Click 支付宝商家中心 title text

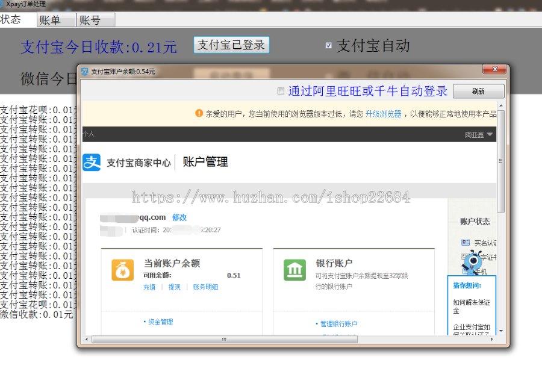click(x=139, y=163)
